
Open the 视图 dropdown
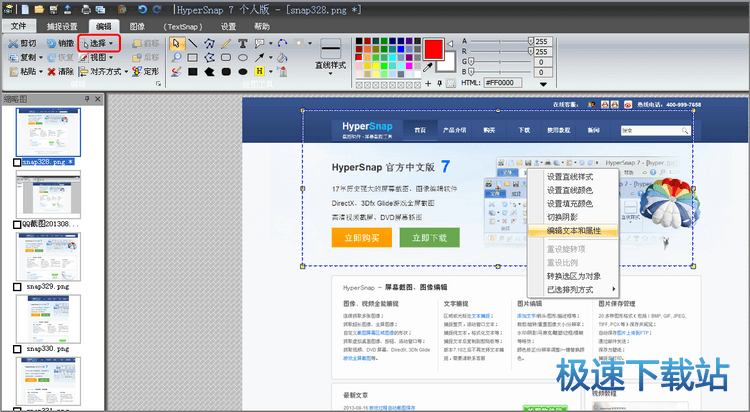[x=96, y=57]
